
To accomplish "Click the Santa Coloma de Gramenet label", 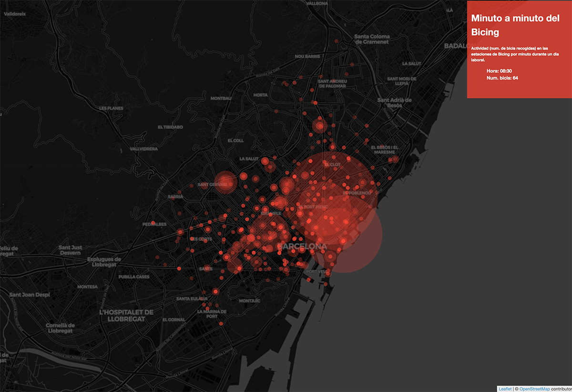I will (x=372, y=39).
